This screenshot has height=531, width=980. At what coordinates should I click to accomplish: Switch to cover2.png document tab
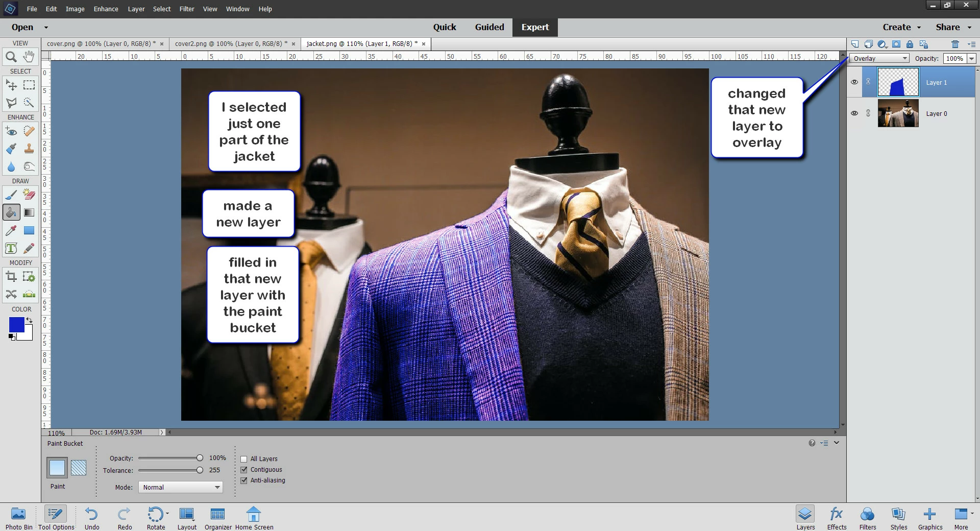coord(231,43)
